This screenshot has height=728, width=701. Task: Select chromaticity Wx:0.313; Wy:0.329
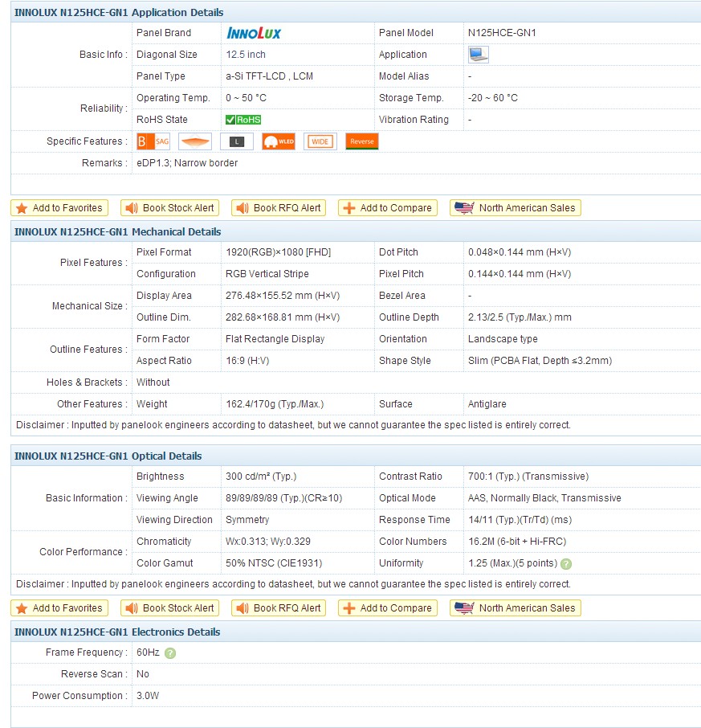(268, 542)
